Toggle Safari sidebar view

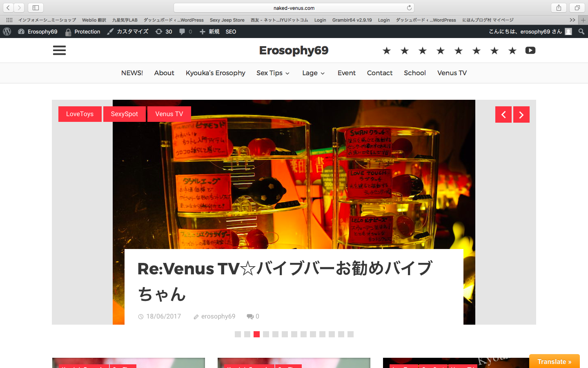(x=36, y=8)
